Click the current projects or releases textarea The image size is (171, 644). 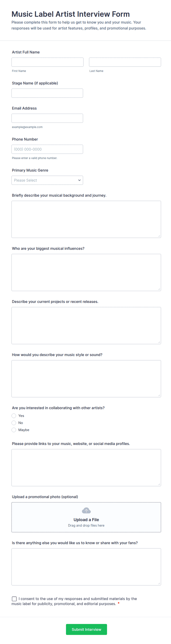coord(86,325)
